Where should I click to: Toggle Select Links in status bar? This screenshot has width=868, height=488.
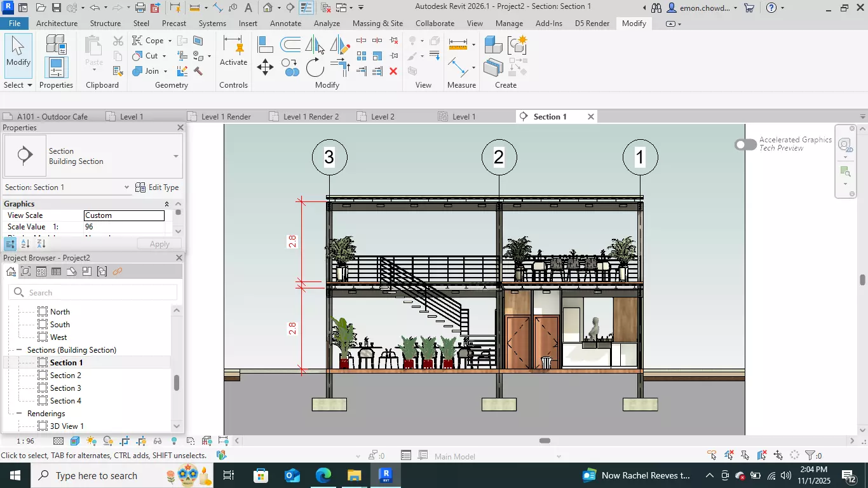712,456
